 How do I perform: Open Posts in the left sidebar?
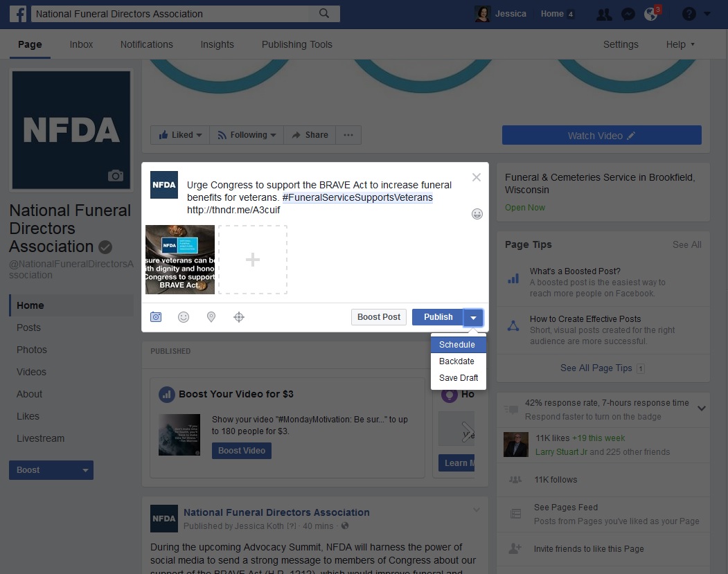click(x=29, y=328)
